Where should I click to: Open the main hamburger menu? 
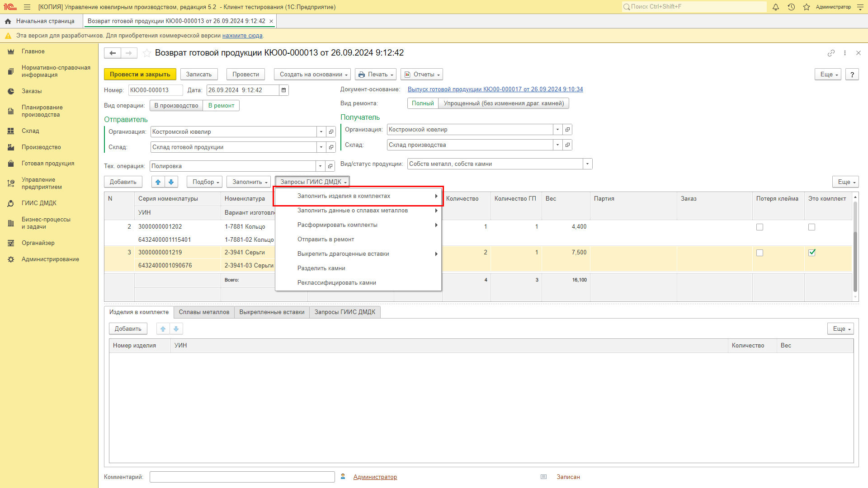27,7
